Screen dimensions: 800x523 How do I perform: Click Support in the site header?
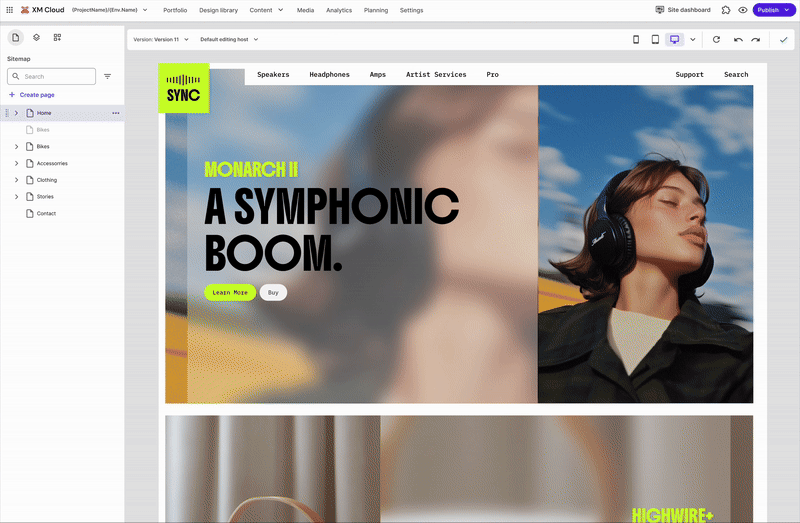coord(689,74)
